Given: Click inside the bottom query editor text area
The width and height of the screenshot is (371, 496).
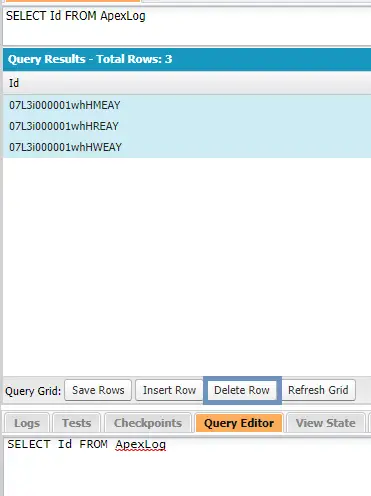Looking at the screenshot, I should 187,467.
